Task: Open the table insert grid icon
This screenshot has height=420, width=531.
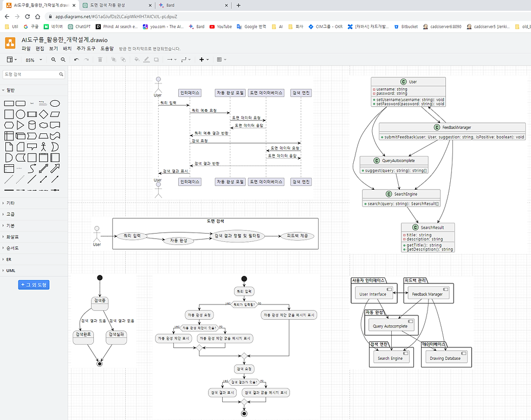Action: pyautogui.click(x=221, y=60)
